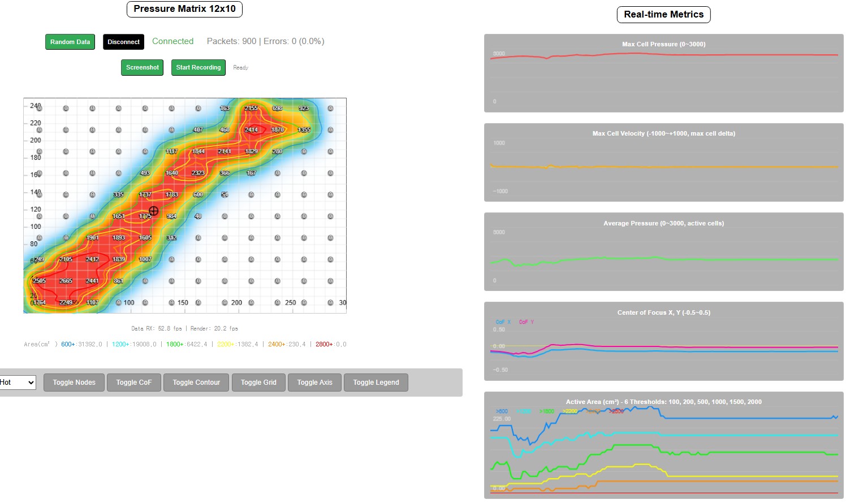Toggle CoF marker display
Image resolution: width=850 pixels, height=504 pixels.
134,383
